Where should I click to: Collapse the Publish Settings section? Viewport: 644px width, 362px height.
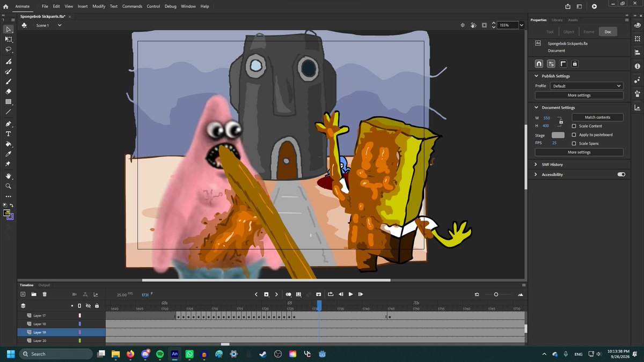point(536,76)
